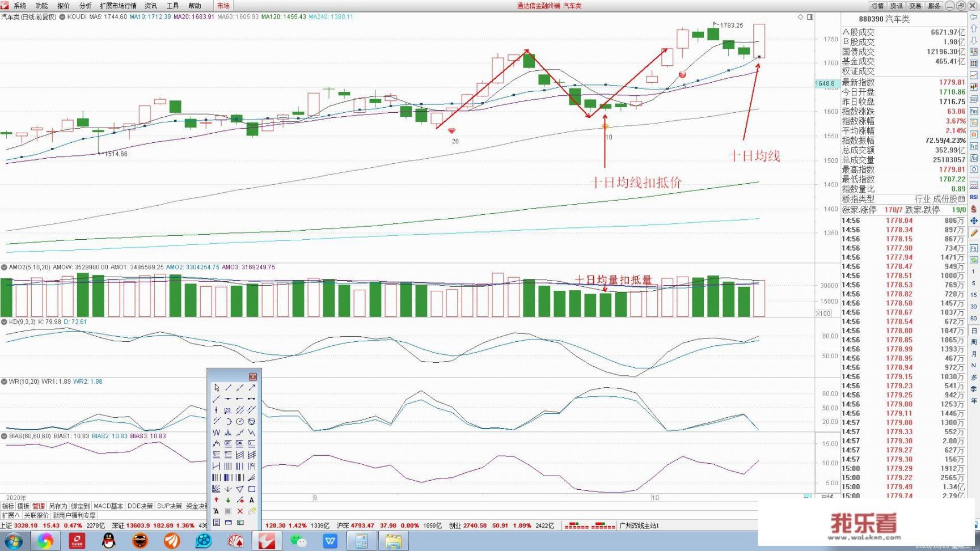Click the 服务 button at top right
Screen dimensions: 980x551
coord(934,6)
